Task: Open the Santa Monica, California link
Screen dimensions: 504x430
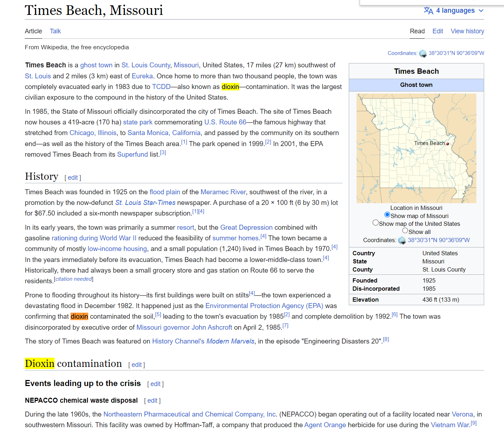Action: point(164,133)
